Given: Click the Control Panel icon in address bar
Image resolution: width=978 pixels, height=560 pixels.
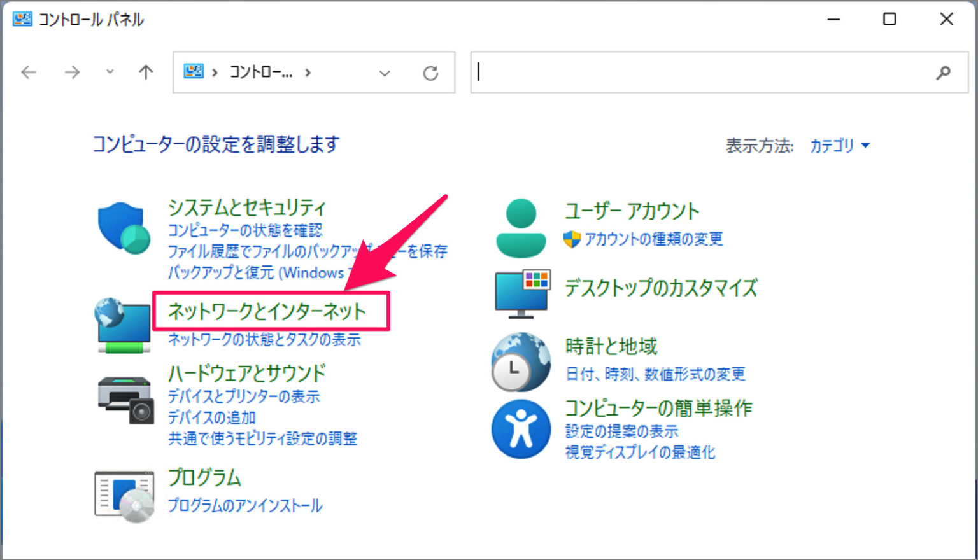Looking at the screenshot, I should click(x=193, y=72).
